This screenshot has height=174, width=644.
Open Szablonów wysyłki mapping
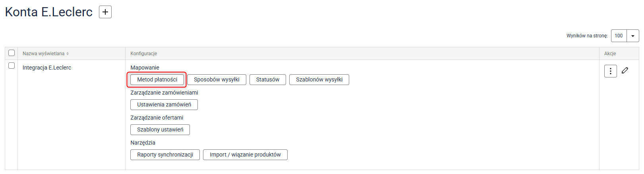point(319,79)
